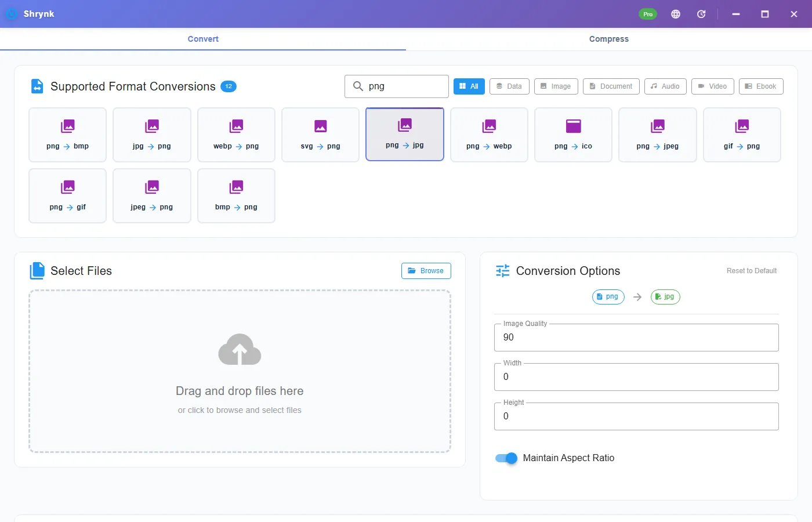
Task: Filter formats by All
Action: [469, 86]
